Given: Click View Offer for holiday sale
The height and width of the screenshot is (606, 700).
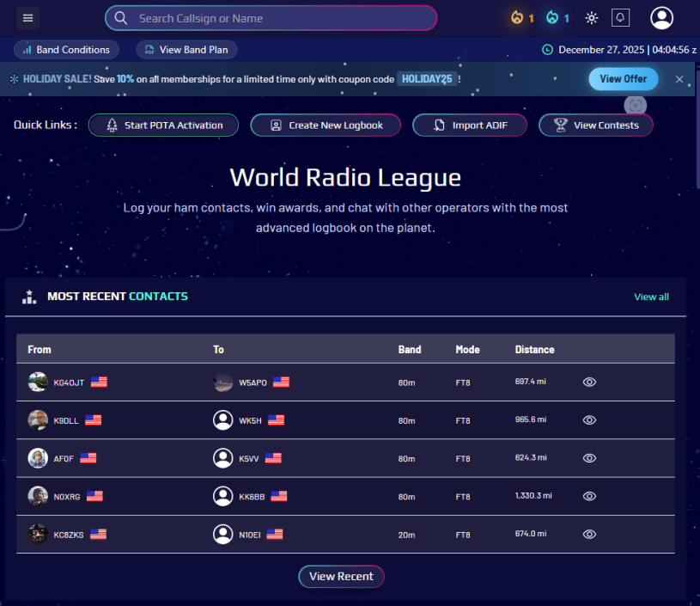Looking at the screenshot, I should 623,79.
